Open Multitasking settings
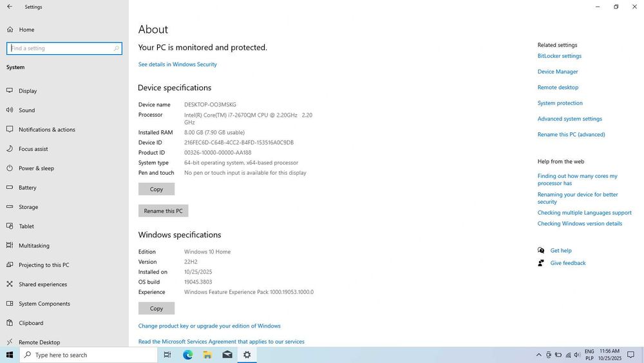644x363 pixels. 33,246
